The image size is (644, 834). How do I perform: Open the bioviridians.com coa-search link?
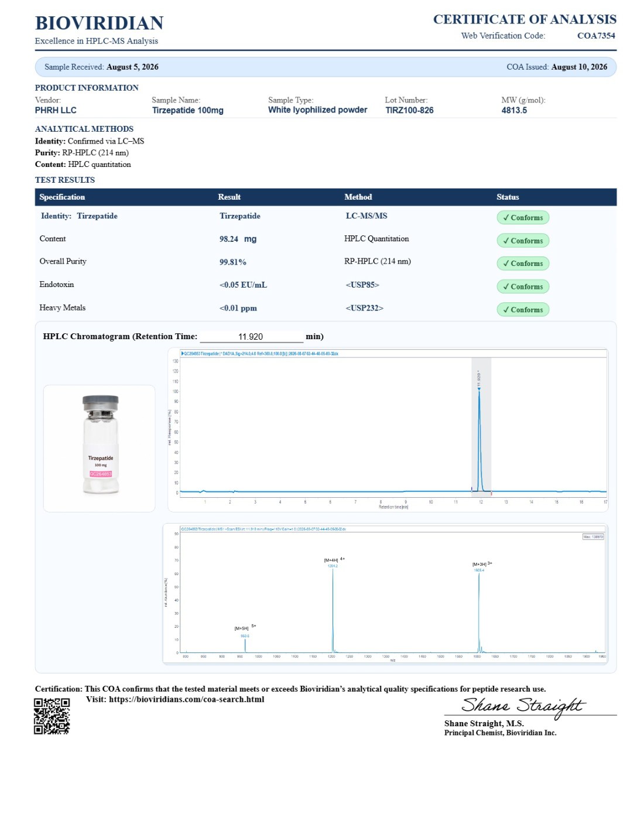(186, 699)
